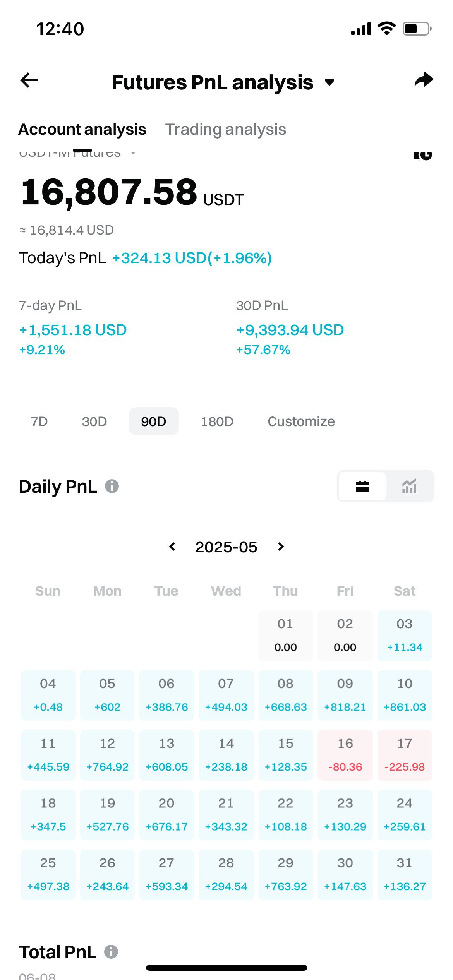Select the 90D time range
This screenshot has height=980, width=453.
coord(153,421)
